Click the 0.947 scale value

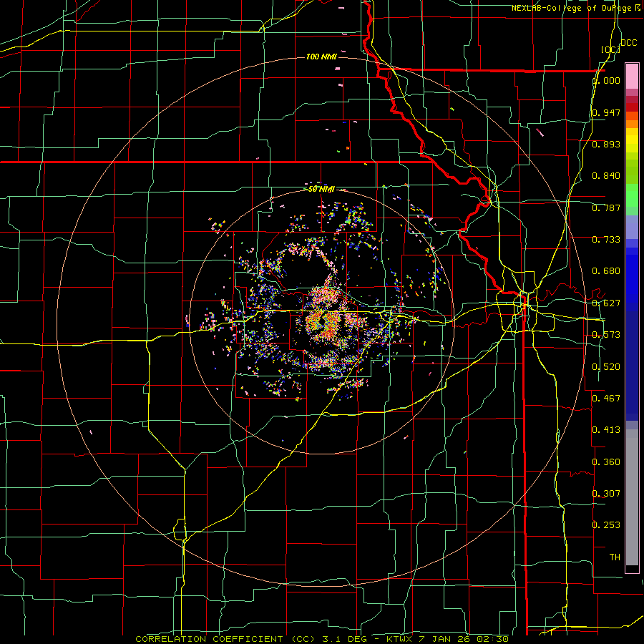(606, 112)
